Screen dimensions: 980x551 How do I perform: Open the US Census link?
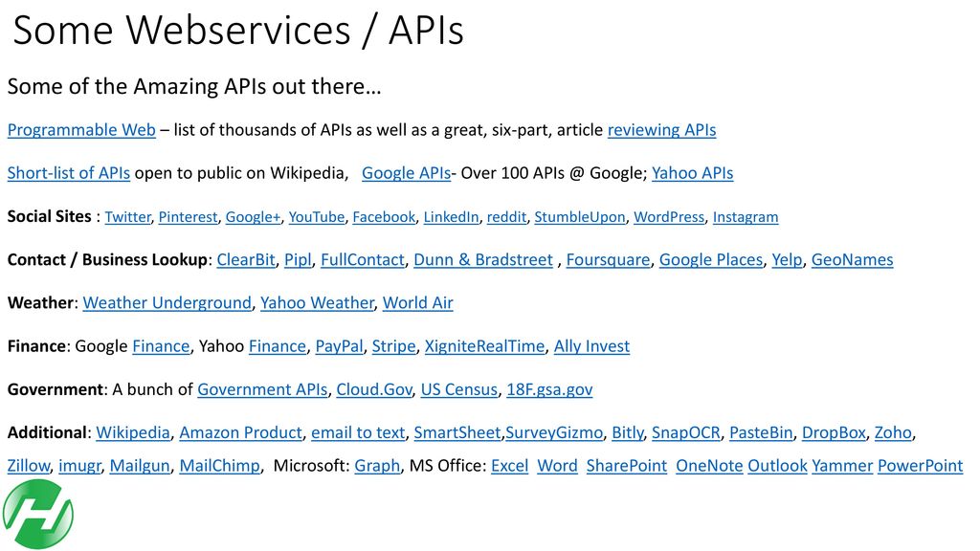(x=459, y=390)
